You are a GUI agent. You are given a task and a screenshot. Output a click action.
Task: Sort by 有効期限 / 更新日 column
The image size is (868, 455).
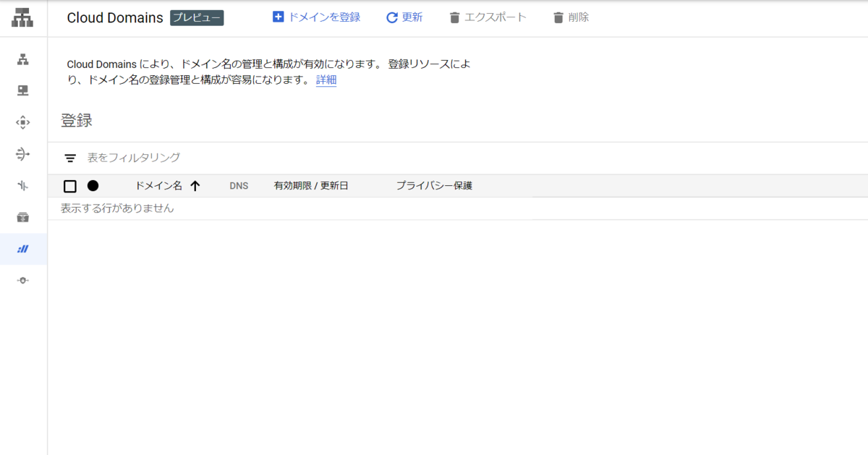pos(311,185)
